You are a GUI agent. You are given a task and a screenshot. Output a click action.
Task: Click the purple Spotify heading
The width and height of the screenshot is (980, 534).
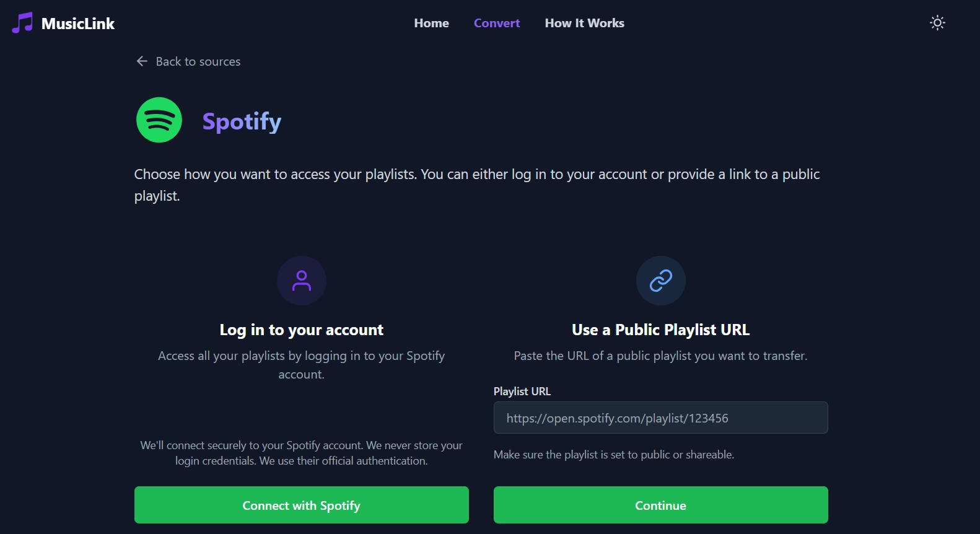pos(242,121)
